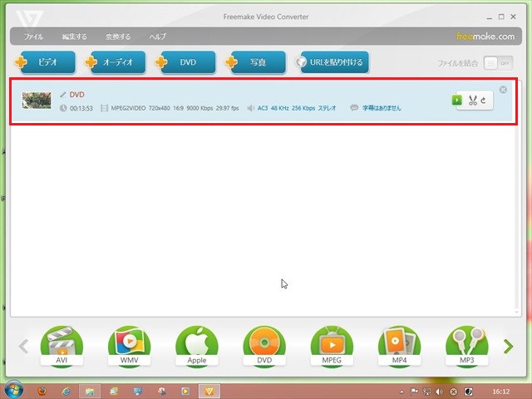Open the ファイル menu

click(34, 37)
